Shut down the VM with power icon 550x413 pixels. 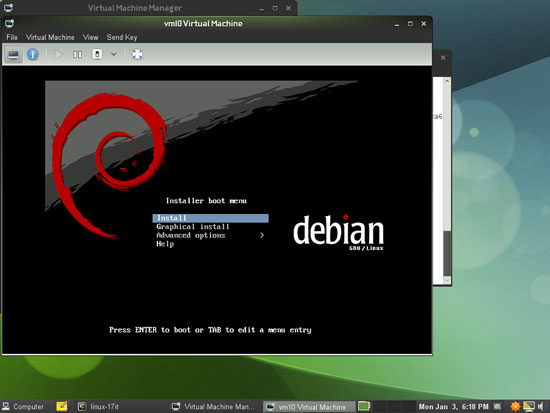click(x=97, y=54)
